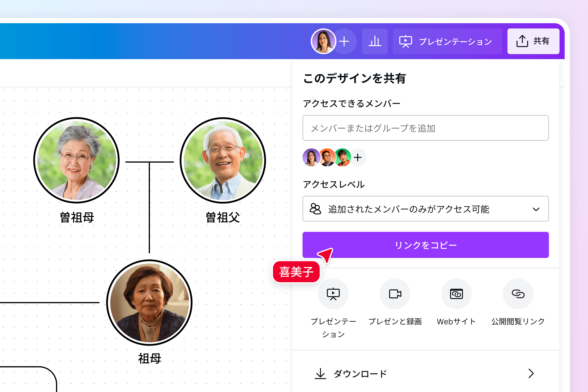Select the プレゼンテーション share option icon
Screen dimensions: 588x392
(333, 294)
